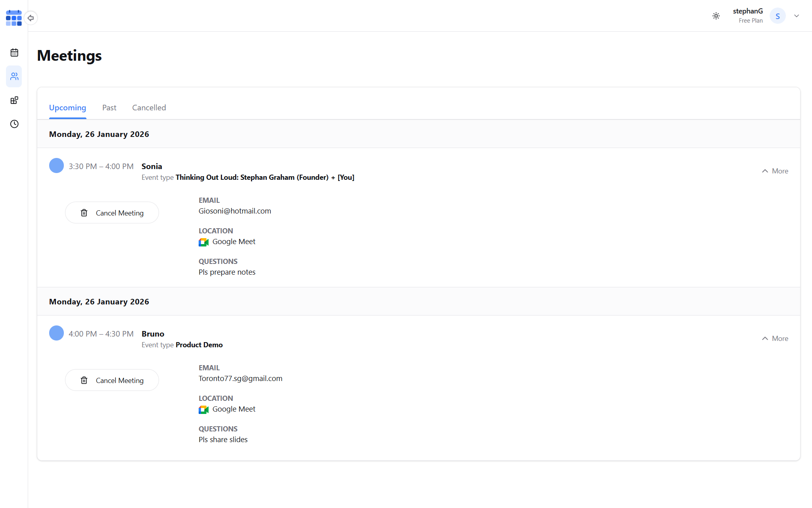Click the blue color dot beside Sonia's meeting

pos(56,165)
